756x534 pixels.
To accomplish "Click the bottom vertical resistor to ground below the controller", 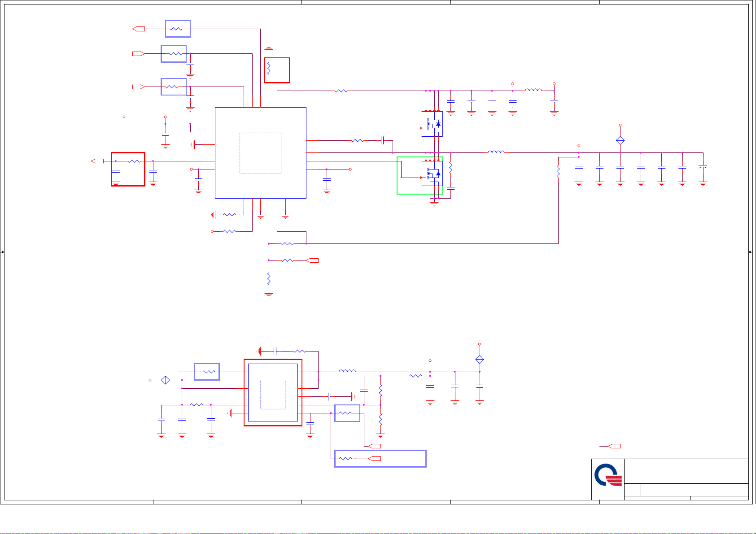I will click(269, 279).
